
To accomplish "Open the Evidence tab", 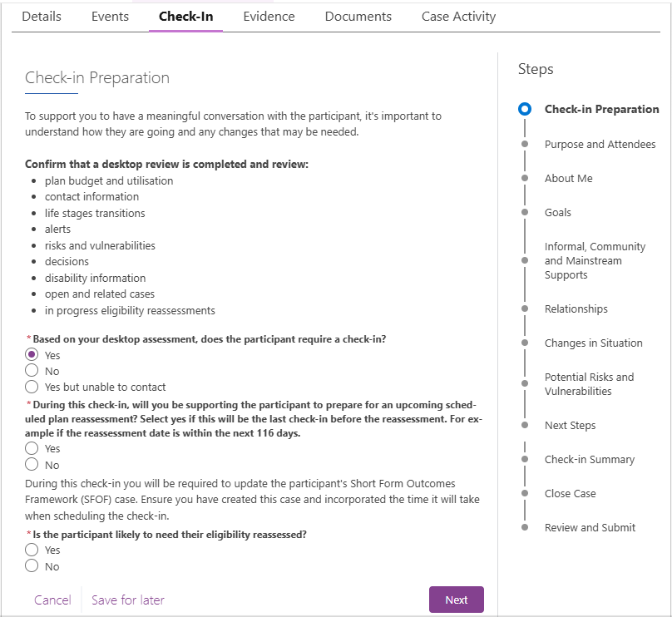I will point(269,17).
